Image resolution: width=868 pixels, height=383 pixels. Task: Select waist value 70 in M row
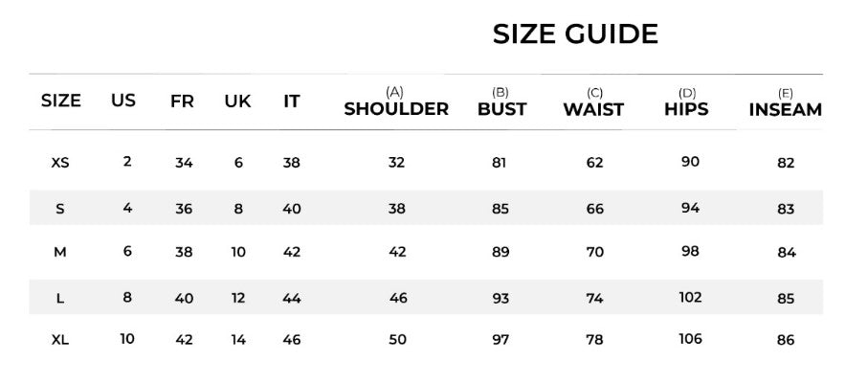(x=594, y=253)
